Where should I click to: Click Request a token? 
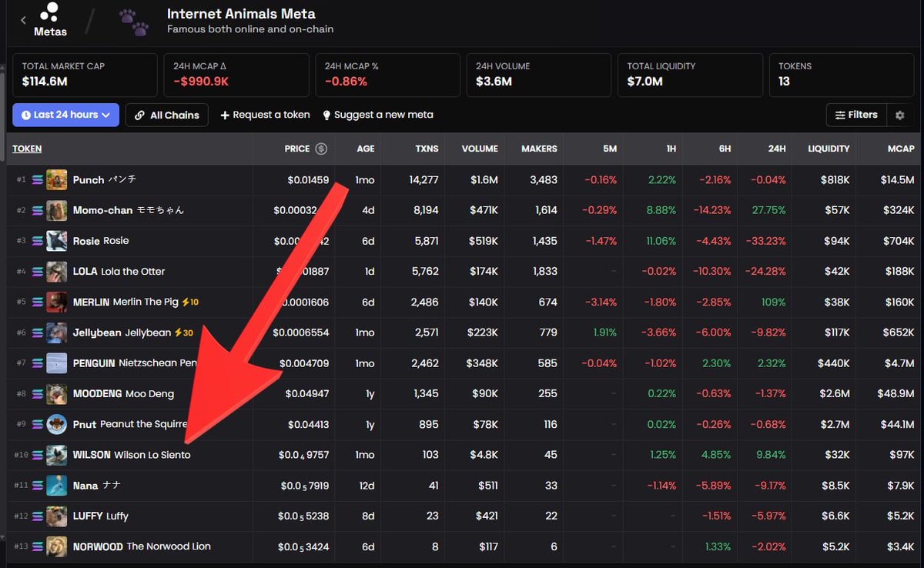pos(265,115)
